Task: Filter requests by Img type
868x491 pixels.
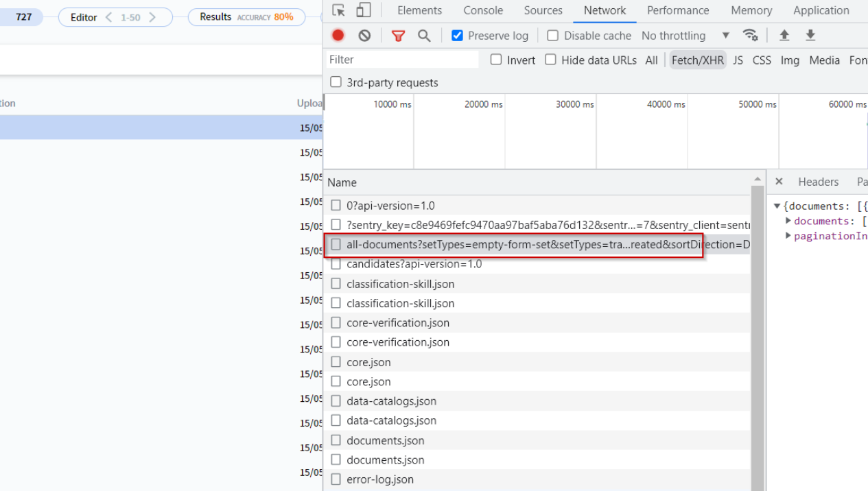Action: pos(790,60)
